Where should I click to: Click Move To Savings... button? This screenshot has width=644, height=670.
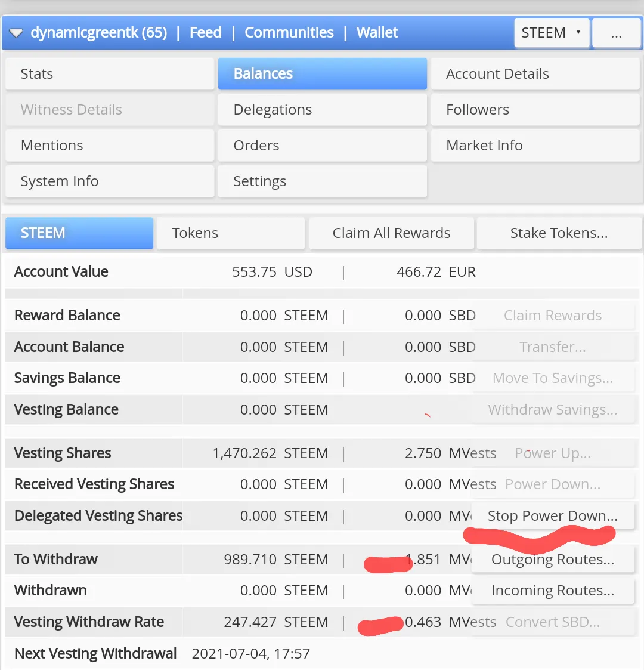553,378
